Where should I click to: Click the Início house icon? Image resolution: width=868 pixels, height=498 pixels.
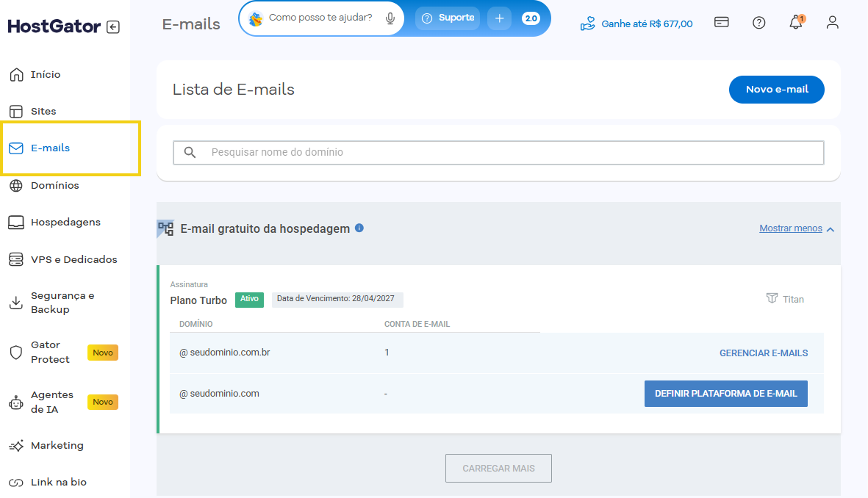17,75
